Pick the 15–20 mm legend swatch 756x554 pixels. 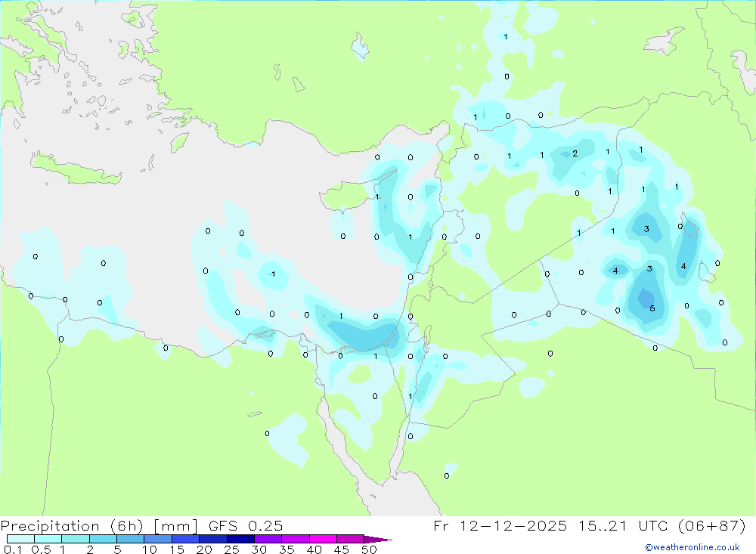186,539
